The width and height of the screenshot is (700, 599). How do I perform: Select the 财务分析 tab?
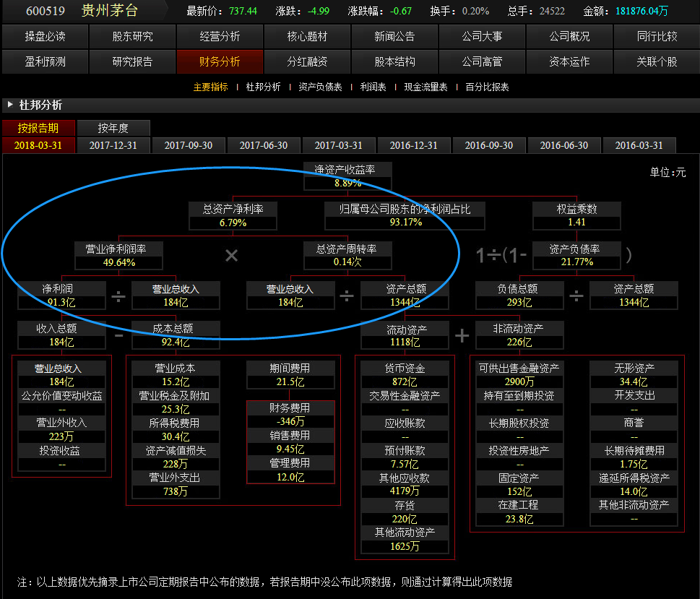coord(220,61)
